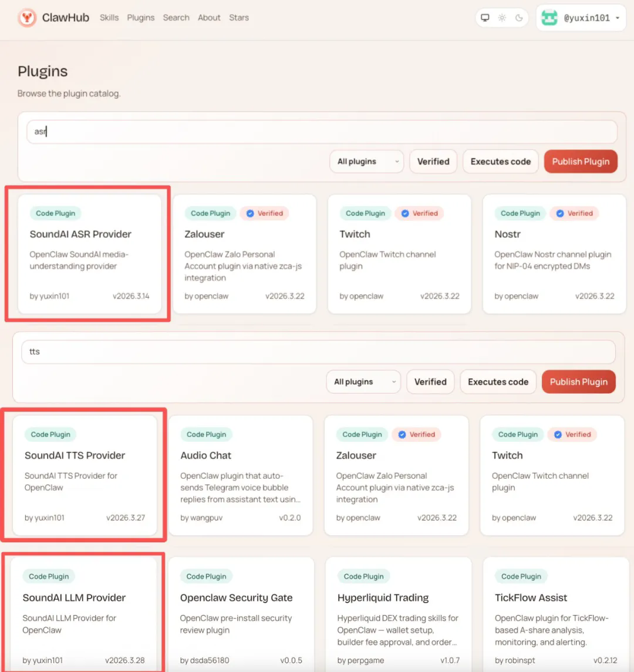This screenshot has height=672, width=634.
Task: Open All plugins dropdown under the tts search
Action: click(x=365, y=382)
